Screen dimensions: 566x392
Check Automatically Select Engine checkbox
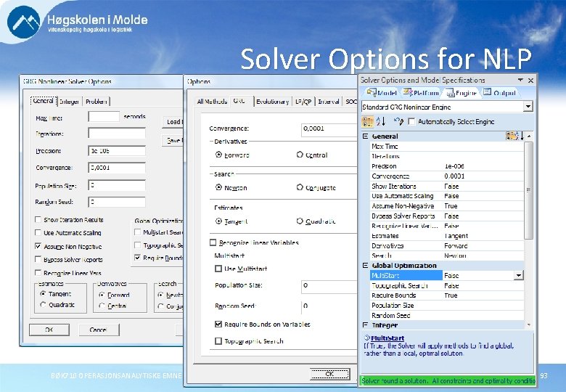tap(411, 122)
